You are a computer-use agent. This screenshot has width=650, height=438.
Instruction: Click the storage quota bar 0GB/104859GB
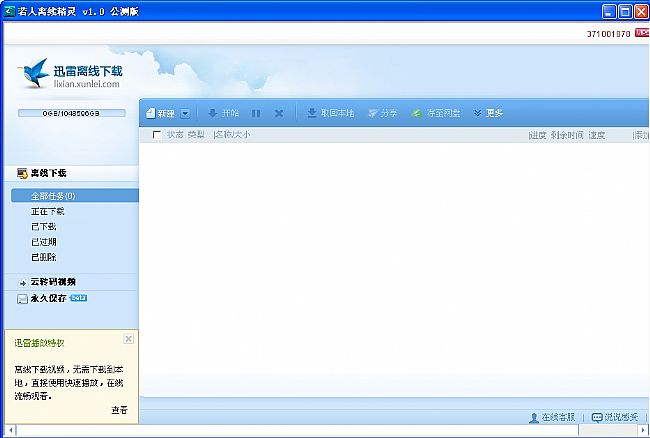[72, 113]
